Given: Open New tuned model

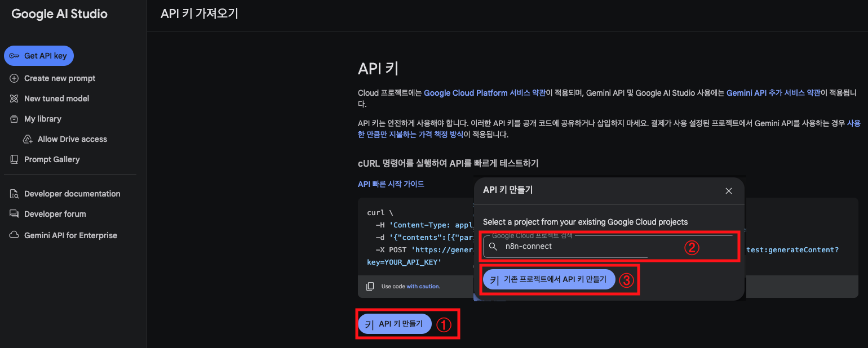Looking at the screenshot, I should (x=56, y=99).
